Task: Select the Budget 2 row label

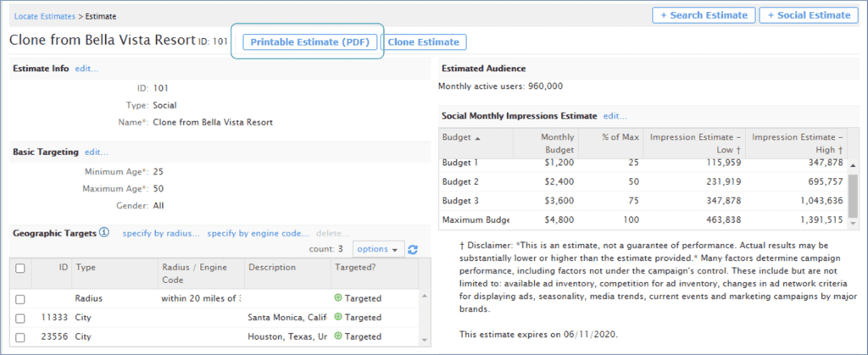Action: click(x=460, y=181)
